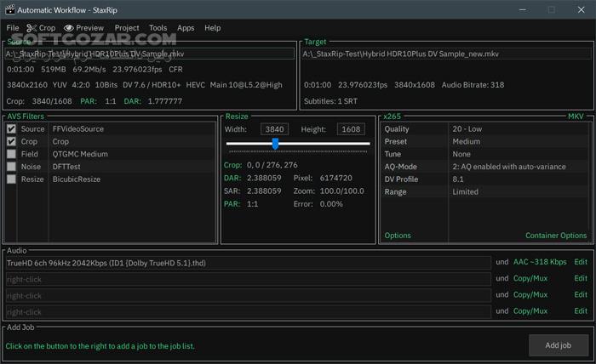Open Container Options link
Screen dimensions: 596x364
(x=556, y=236)
